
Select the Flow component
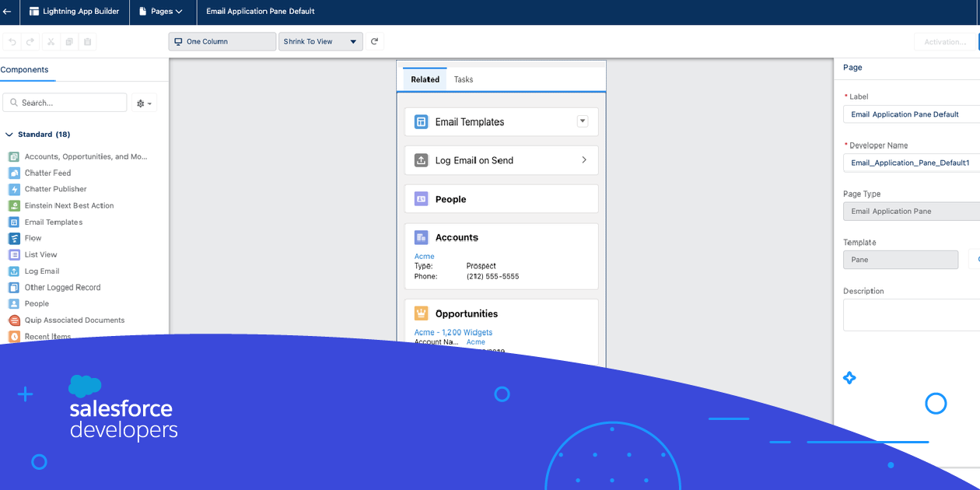click(25, 238)
